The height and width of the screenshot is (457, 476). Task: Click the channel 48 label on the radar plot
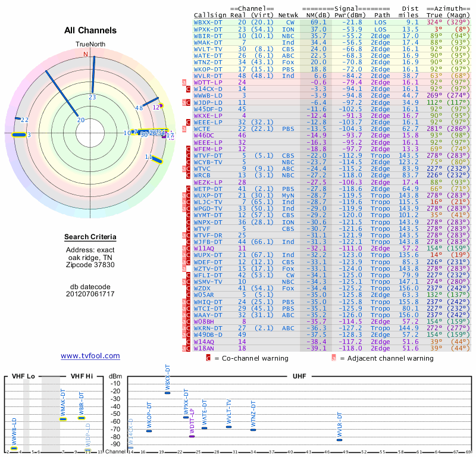click(139, 108)
